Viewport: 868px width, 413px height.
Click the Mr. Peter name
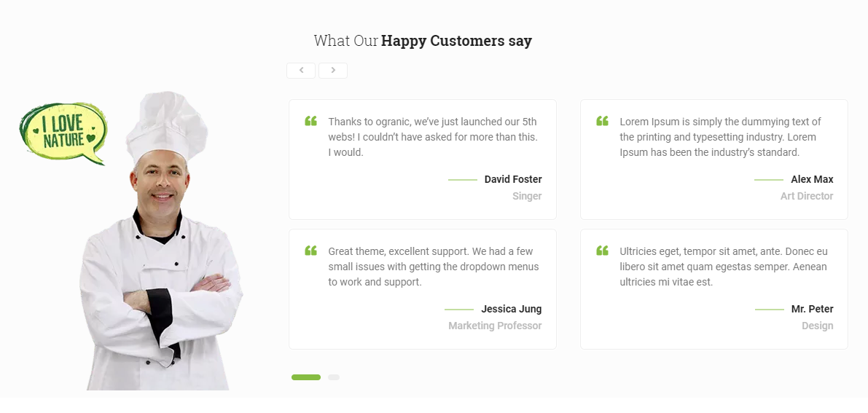tap(812, 309)
